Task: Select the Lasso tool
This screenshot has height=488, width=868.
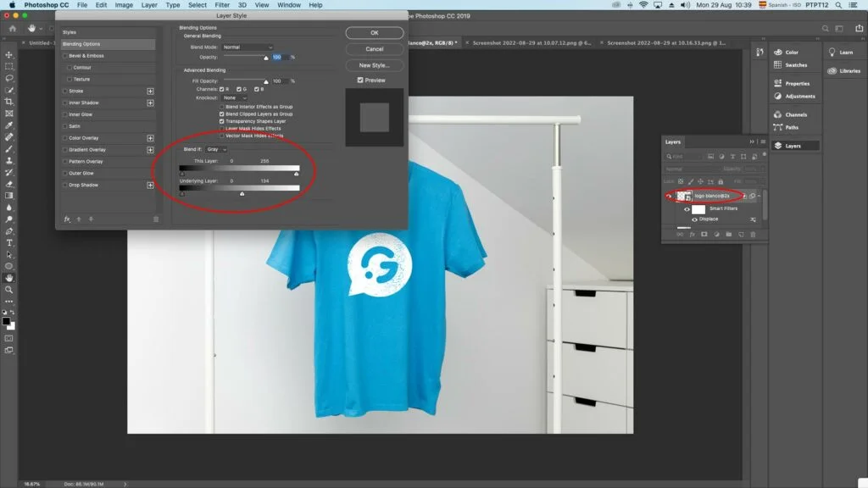Action: tap(8, 78)
